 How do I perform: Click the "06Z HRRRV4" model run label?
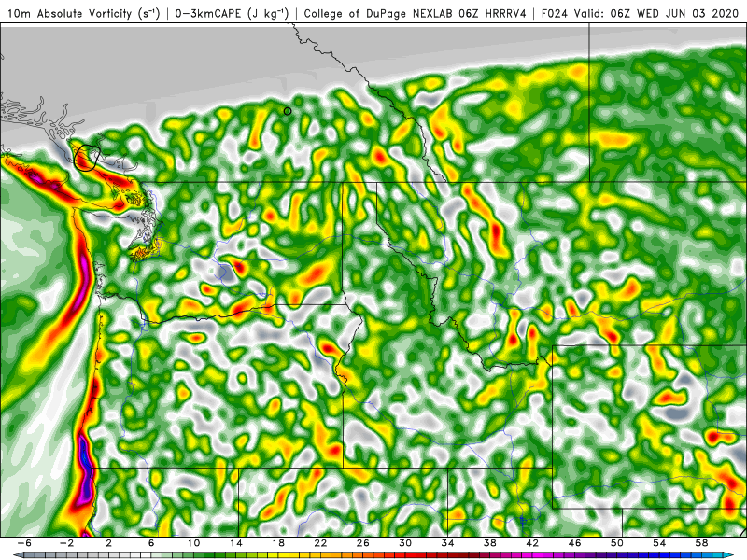click(x=492, y=13)
